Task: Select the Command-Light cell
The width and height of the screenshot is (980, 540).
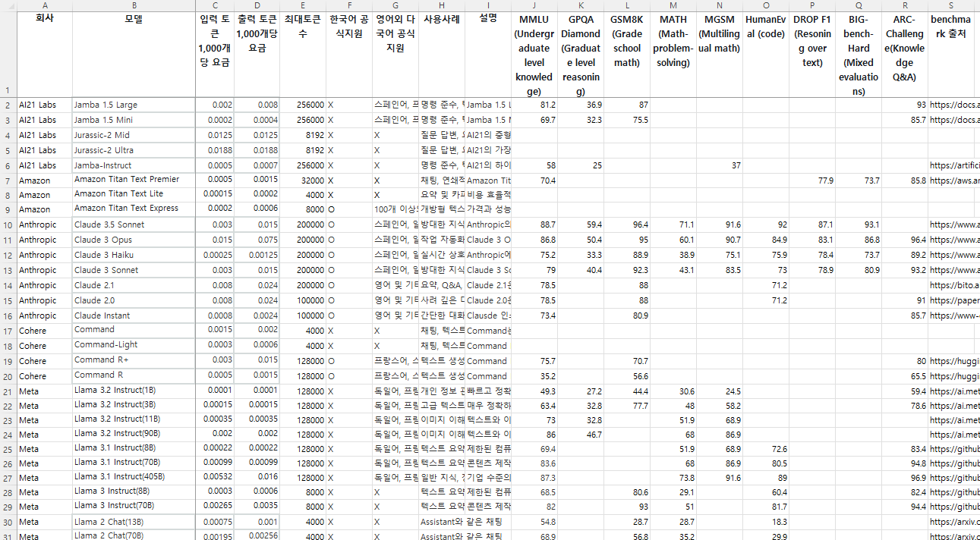Action: [134, 345]
